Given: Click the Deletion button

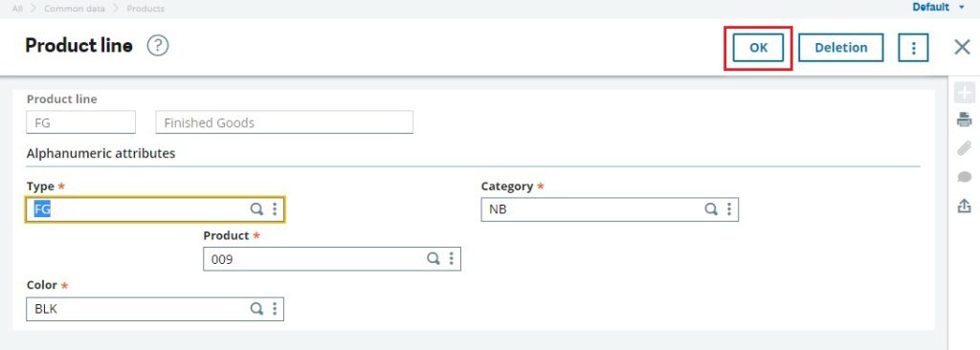Looking at the screenshot, I should click(x=840, y=48).
